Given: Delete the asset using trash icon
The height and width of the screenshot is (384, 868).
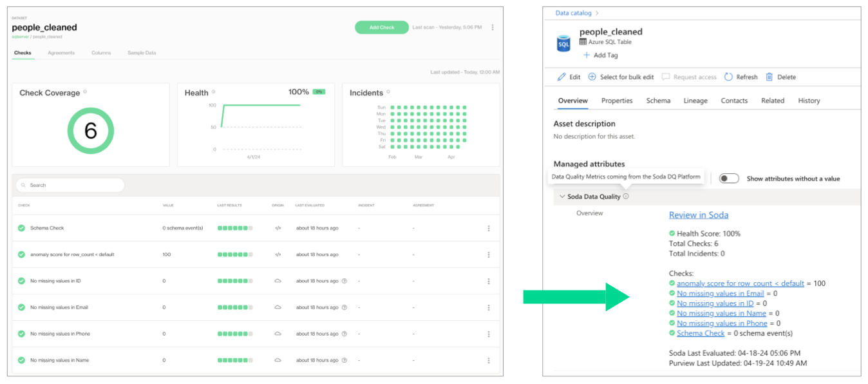Looking at the screenshot, I should (x=769, y=77).
